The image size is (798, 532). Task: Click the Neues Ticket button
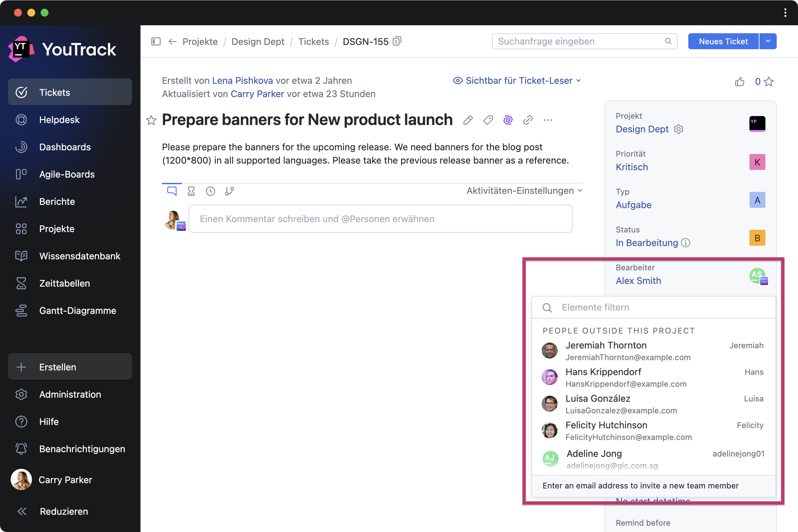point(723,41)
